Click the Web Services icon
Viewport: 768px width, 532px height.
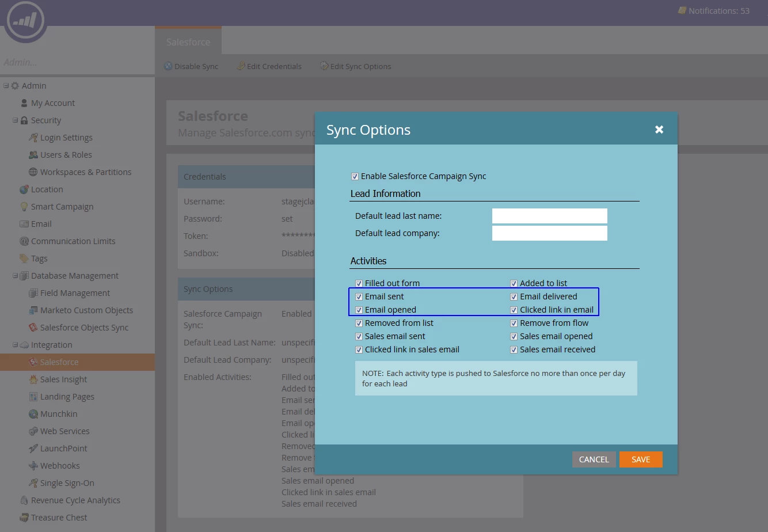click(x=33, y=431)
